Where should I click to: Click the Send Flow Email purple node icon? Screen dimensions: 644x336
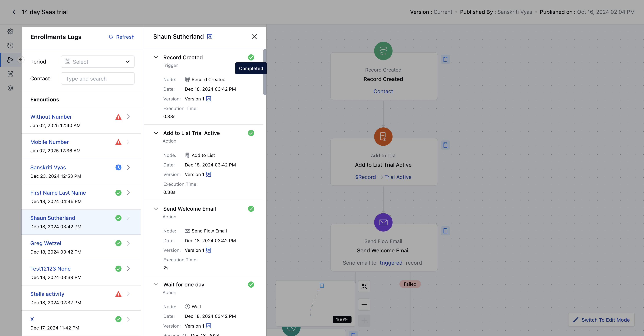click(x=383, y=222)
